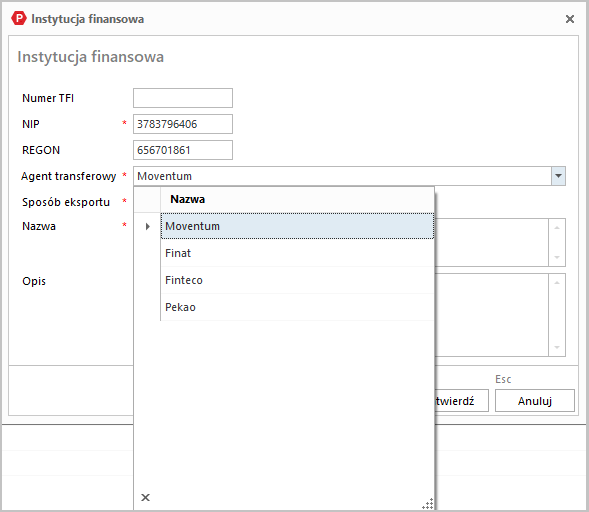The image size is (589, 512).
Task: Close the Instytucja finansowa dialog window
Action: [569, 19]
